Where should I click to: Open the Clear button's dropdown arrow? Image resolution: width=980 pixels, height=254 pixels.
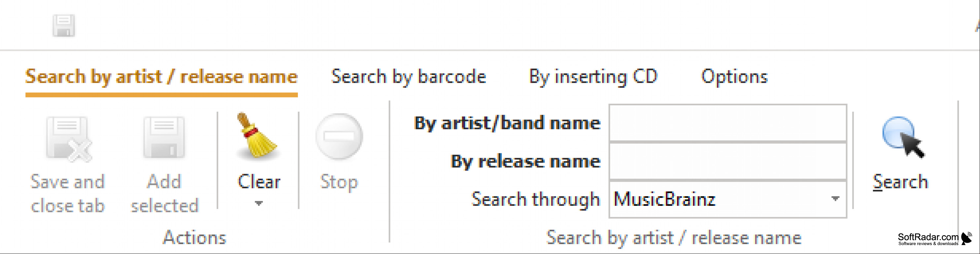(259, 203)
